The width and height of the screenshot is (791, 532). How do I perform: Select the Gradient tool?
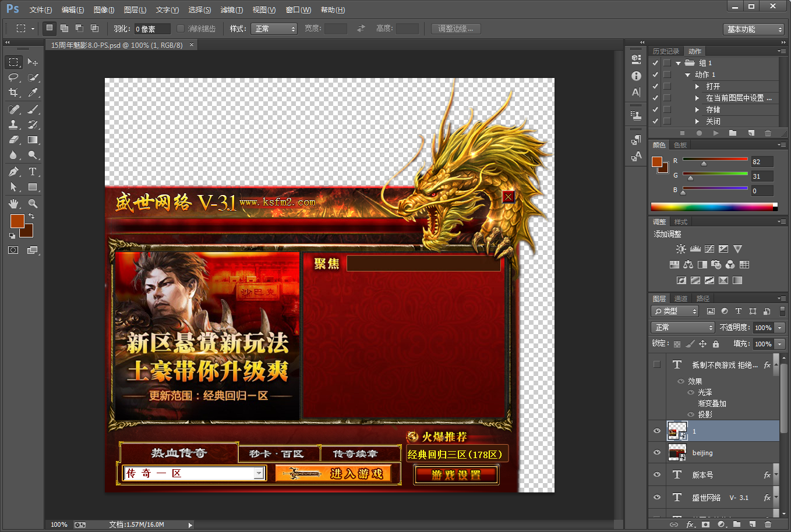pyautogui.click(x=33, y=140)
